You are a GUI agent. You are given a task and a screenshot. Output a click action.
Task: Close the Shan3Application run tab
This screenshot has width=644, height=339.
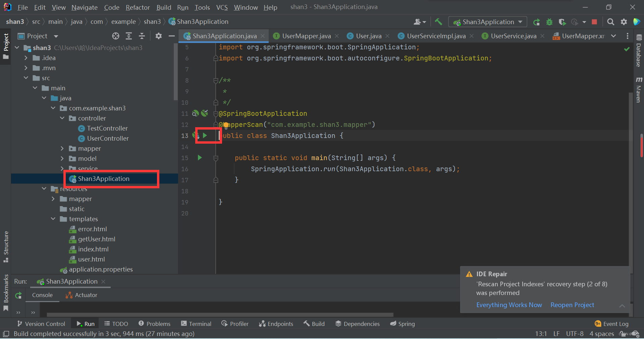pos(103,281)
